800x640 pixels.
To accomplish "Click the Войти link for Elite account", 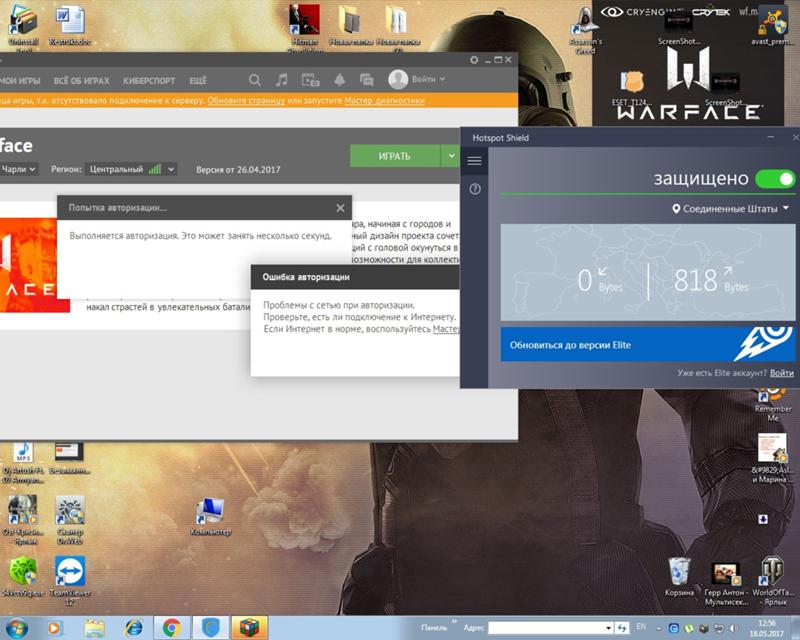I will tap(782, 373).
